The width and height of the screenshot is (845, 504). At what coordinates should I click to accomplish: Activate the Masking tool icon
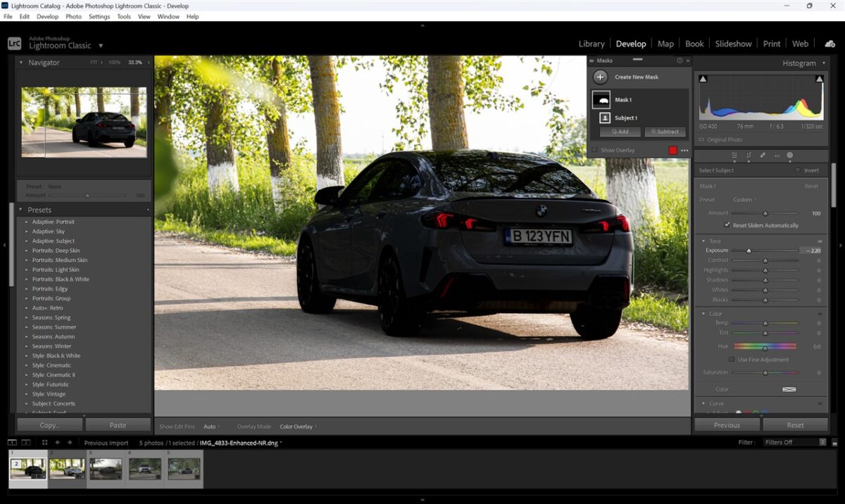pos(790,156)
